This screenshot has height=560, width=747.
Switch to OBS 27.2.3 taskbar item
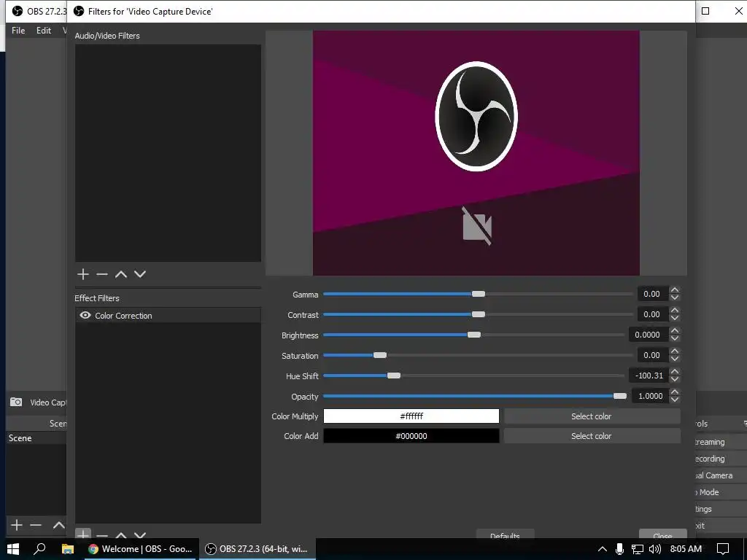click(x=257, y=549)
